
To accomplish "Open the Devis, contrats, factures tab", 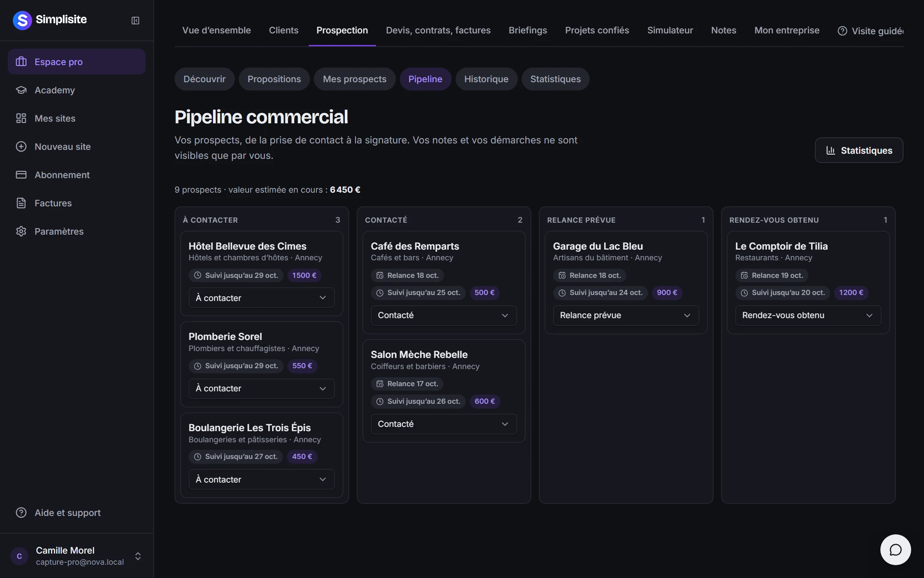I will click(x=438, y=30).
